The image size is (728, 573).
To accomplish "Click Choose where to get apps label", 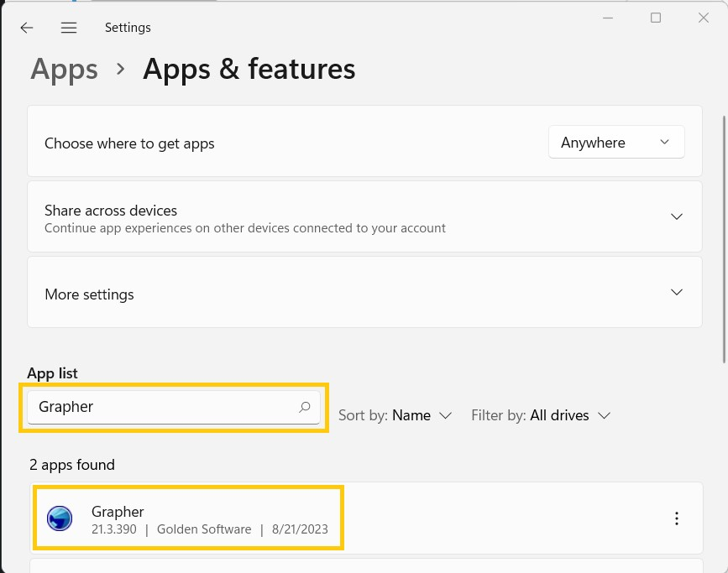I will tap(129, 143).
